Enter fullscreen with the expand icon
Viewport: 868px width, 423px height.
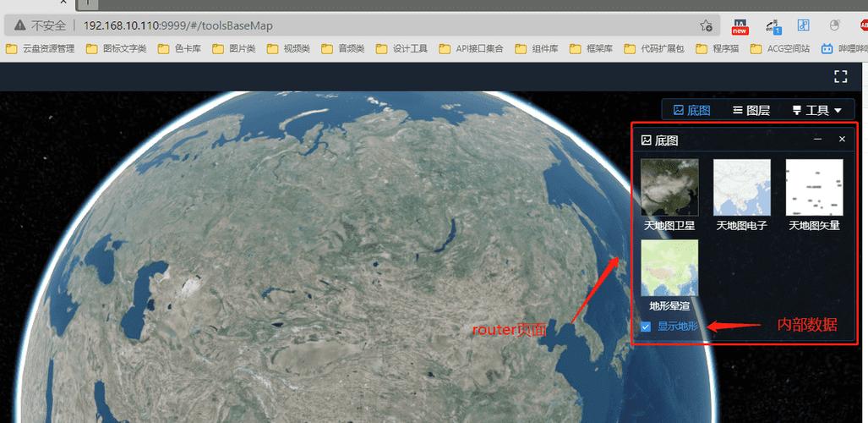pos(840,77)
